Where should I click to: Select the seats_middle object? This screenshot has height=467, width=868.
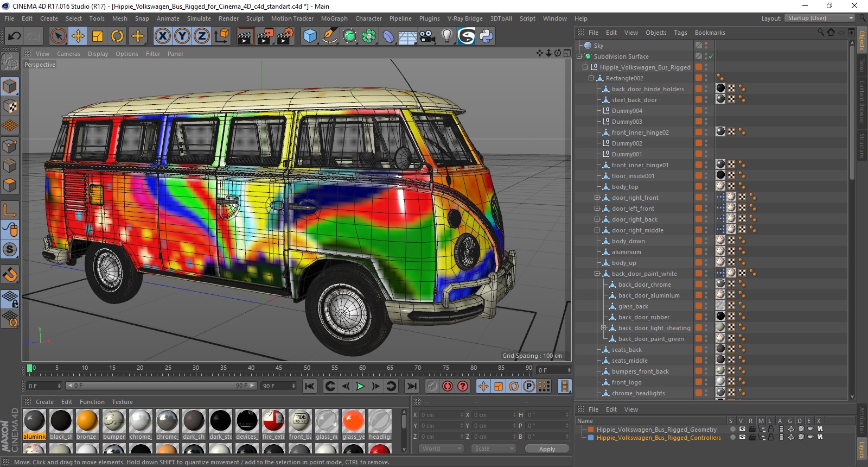629,361
